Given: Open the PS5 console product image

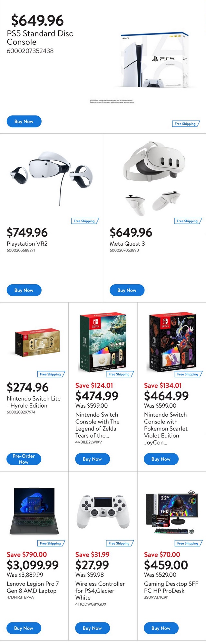Looking at the screenshot, I should click(x=154, y=60).
